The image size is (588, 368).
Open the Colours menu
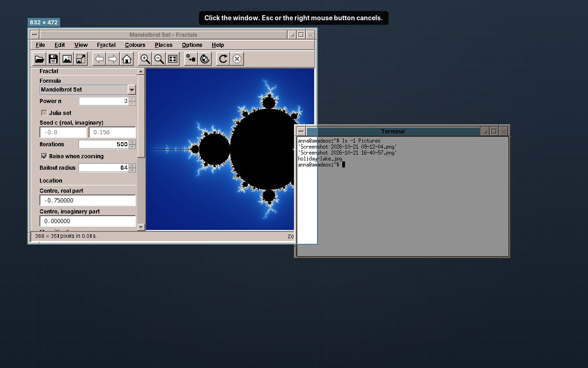click(x=135, y=45)
